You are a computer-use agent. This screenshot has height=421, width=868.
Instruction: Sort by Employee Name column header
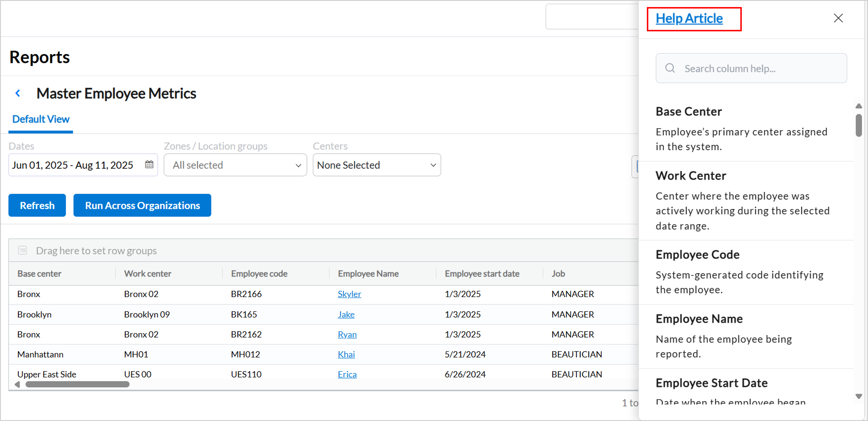point(368,274)
